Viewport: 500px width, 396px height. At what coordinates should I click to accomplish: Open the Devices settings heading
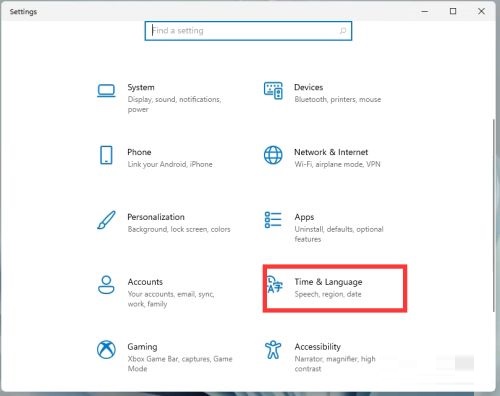(x=309, y=87)
